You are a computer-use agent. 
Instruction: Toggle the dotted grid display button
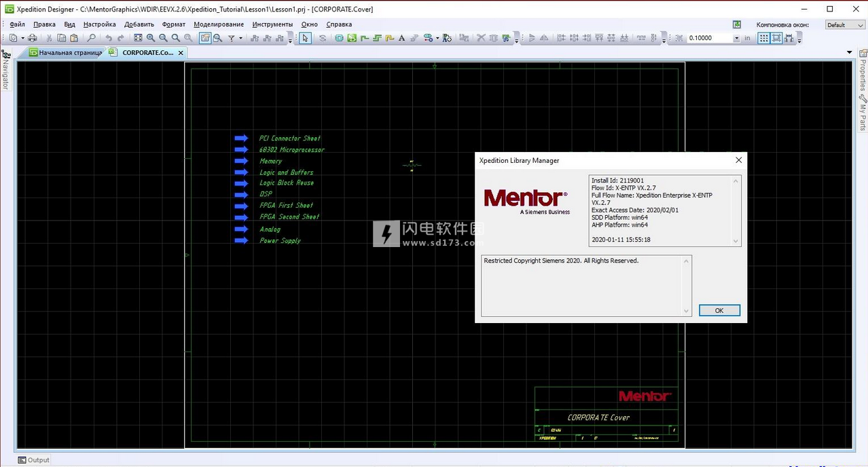click(764, 38)
